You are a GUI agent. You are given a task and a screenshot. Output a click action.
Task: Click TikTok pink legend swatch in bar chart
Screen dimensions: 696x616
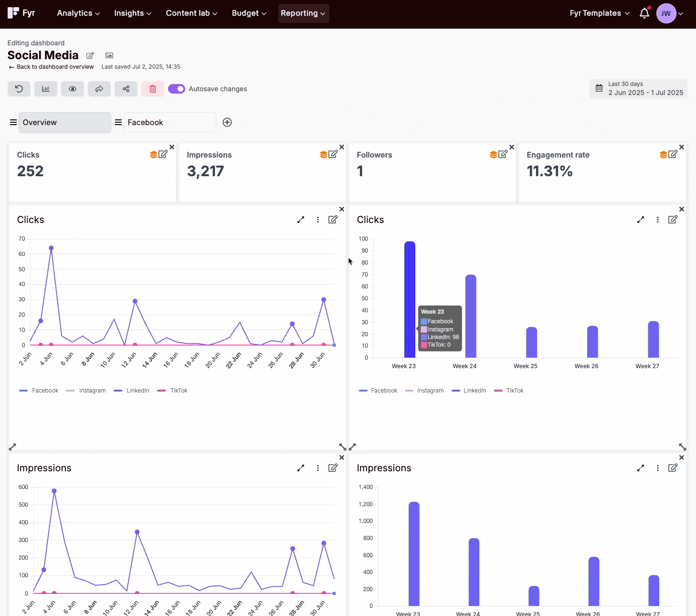[x=498, y=391]
